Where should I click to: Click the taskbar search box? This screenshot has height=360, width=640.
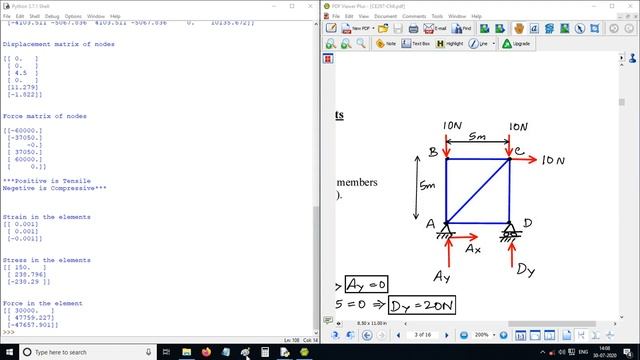(88, 352)
